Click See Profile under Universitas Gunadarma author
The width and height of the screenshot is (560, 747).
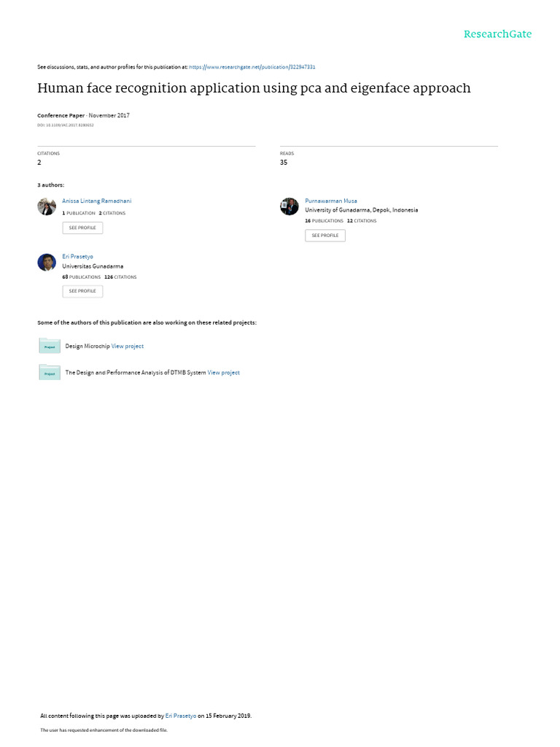pyautogui.click(x=82, y=291)
